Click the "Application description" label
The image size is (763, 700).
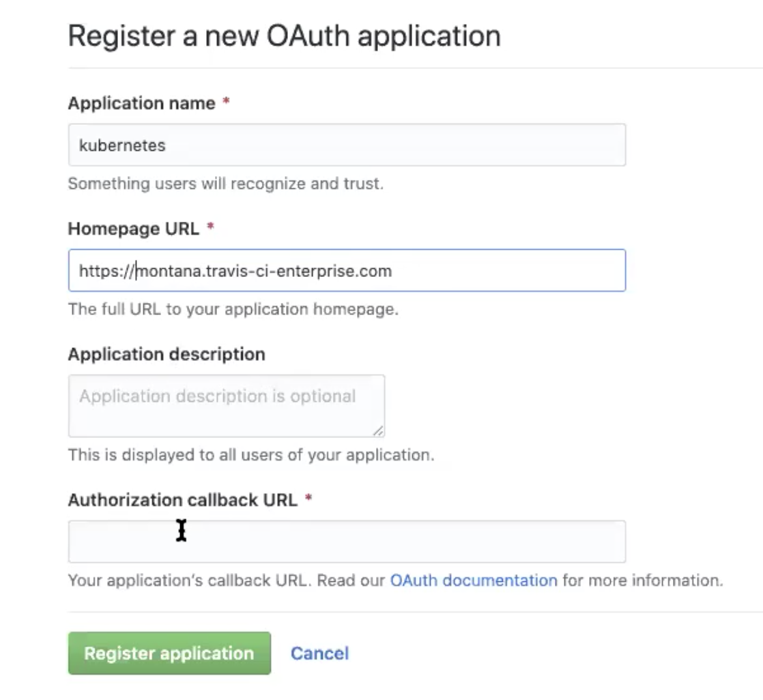[x=167, y=355]
